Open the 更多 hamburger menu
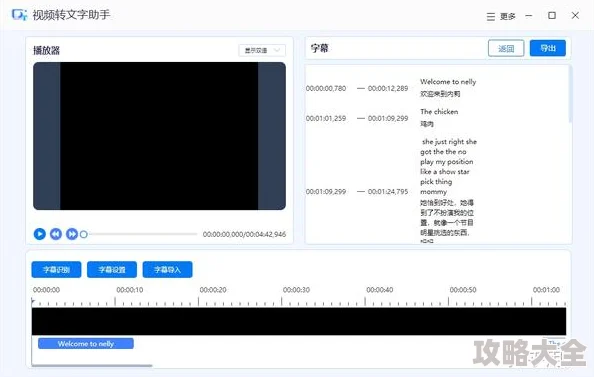The image size is (594, 377). 501,16
